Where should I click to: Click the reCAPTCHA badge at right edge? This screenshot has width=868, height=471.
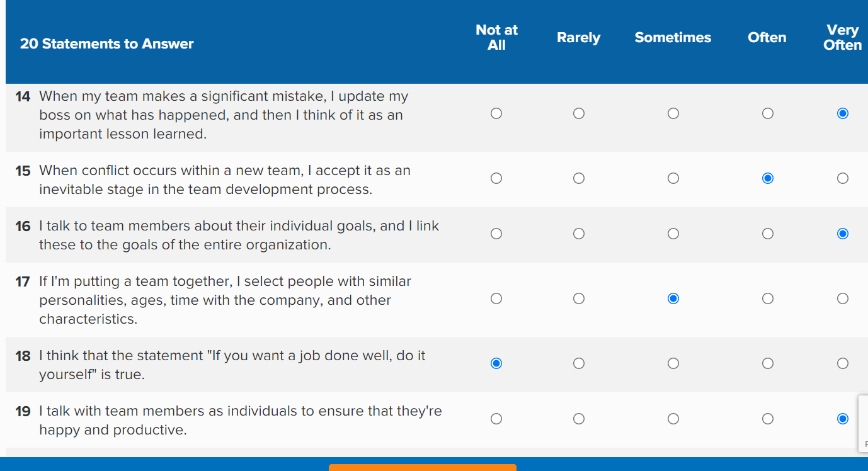(x=863, y=423)
